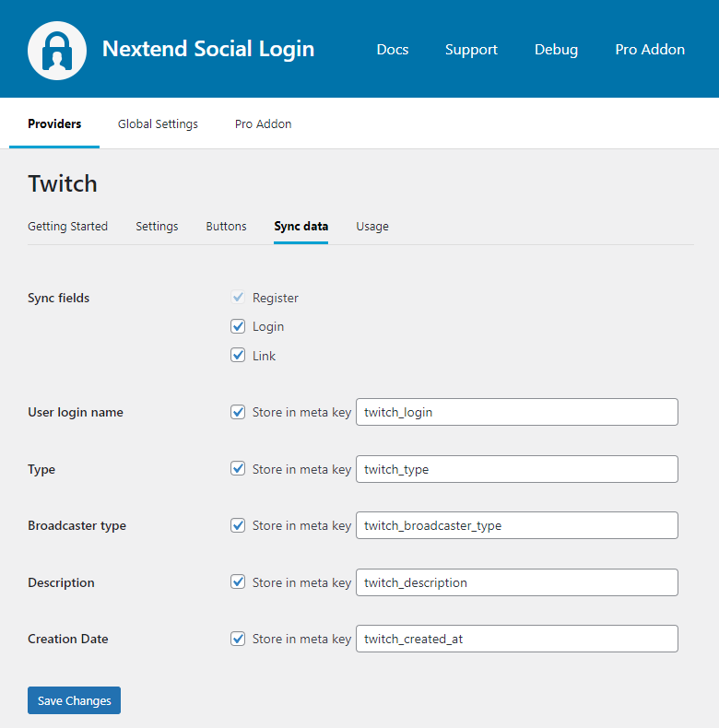Switch to the Buttons sub-tab

click(x=226, y=227)
